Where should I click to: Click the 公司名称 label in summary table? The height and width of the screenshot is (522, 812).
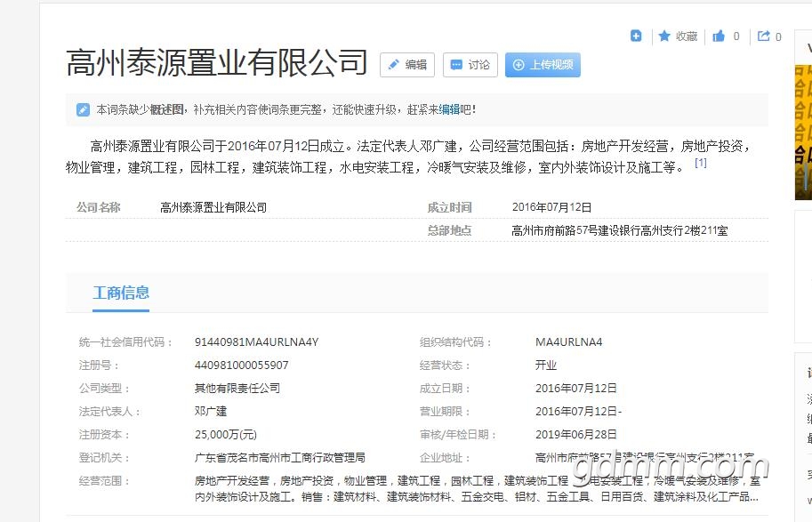point(99,208)
